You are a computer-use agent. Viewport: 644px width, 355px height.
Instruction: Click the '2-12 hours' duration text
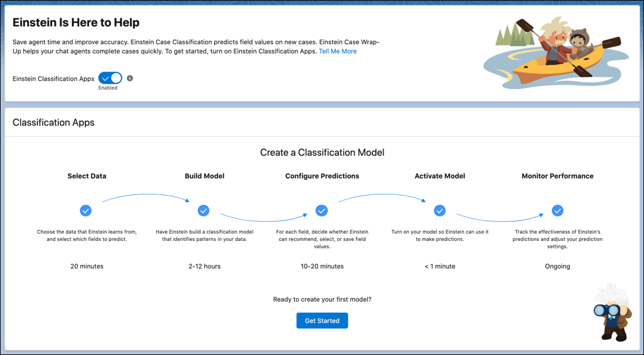(204, 266)
